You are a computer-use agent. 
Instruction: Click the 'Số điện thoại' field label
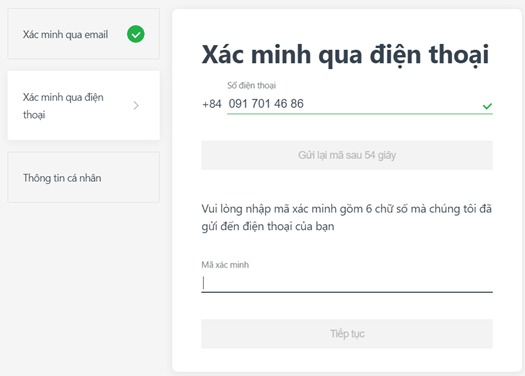coord(251,86)
